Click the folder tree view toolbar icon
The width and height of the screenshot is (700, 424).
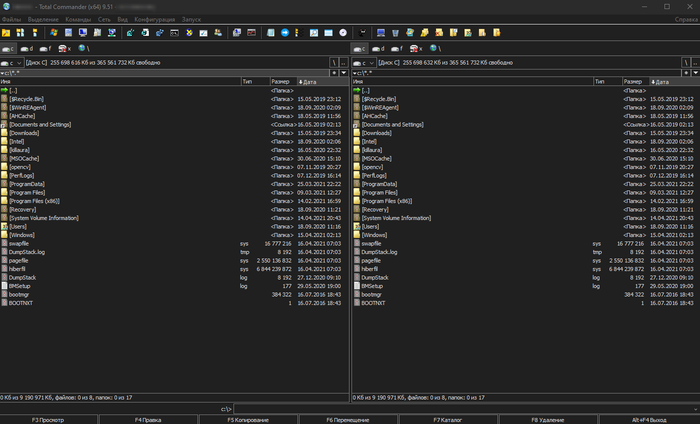tap(35, 33)
